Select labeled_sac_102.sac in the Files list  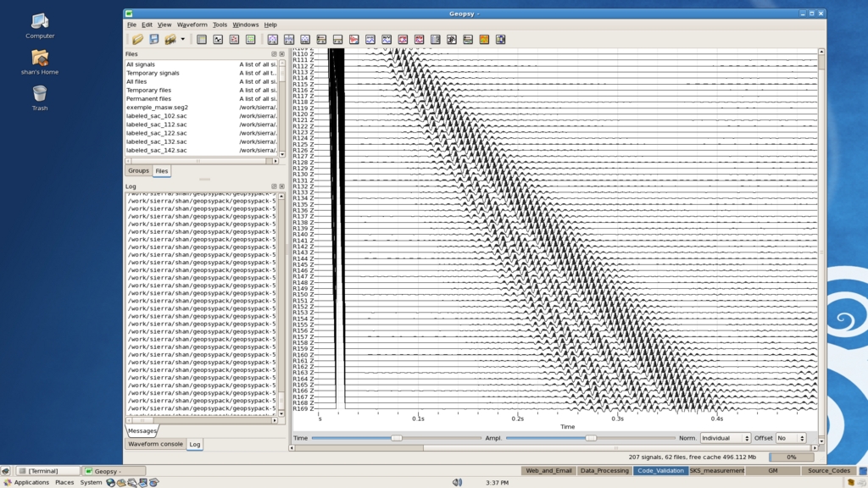click(x=157, y=116)
